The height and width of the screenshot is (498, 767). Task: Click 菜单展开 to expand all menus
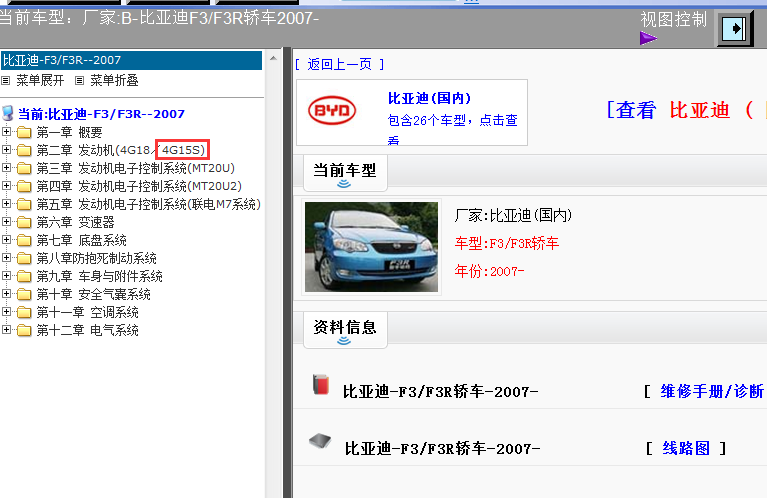tap(40, 80)
